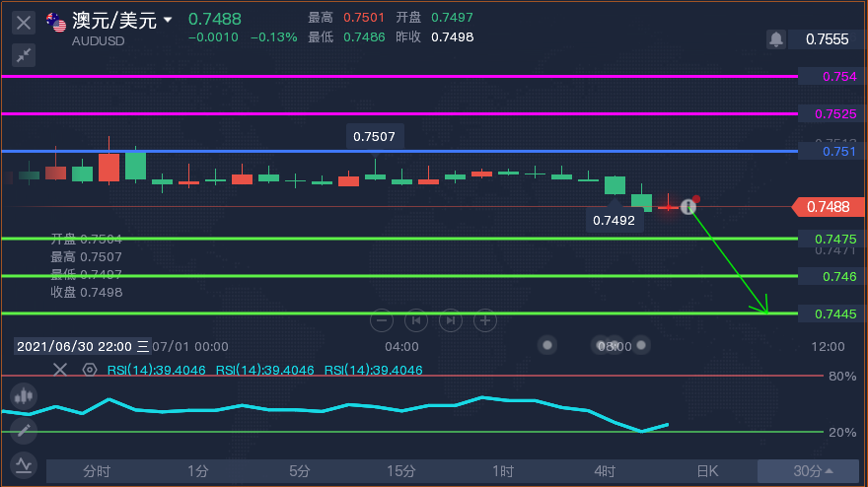Step to previous candle button
The image size is (868, 487).
[415, 320]
